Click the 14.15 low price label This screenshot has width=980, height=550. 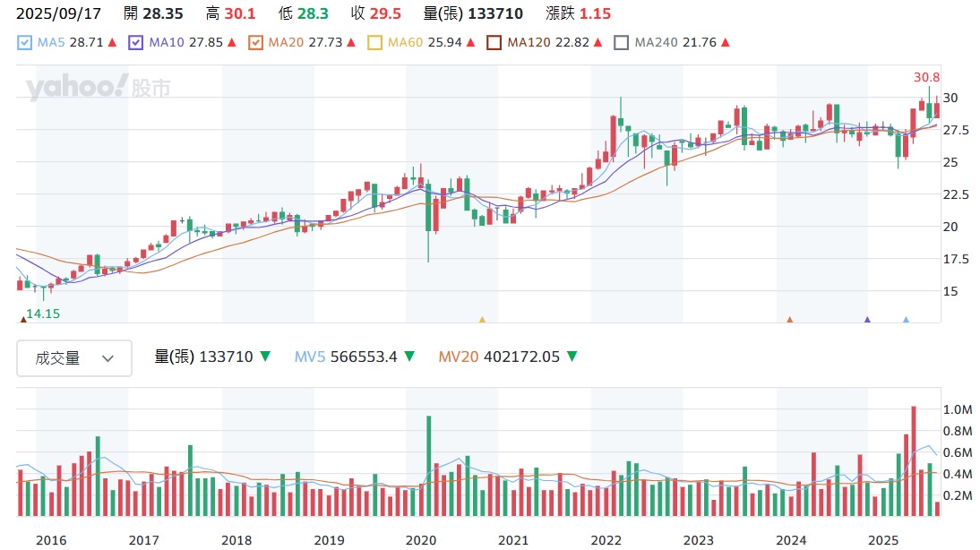coord(43,314)
